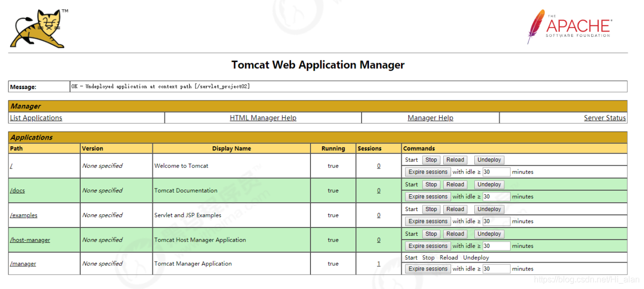Open HTML Manager Help

[263, 118]
